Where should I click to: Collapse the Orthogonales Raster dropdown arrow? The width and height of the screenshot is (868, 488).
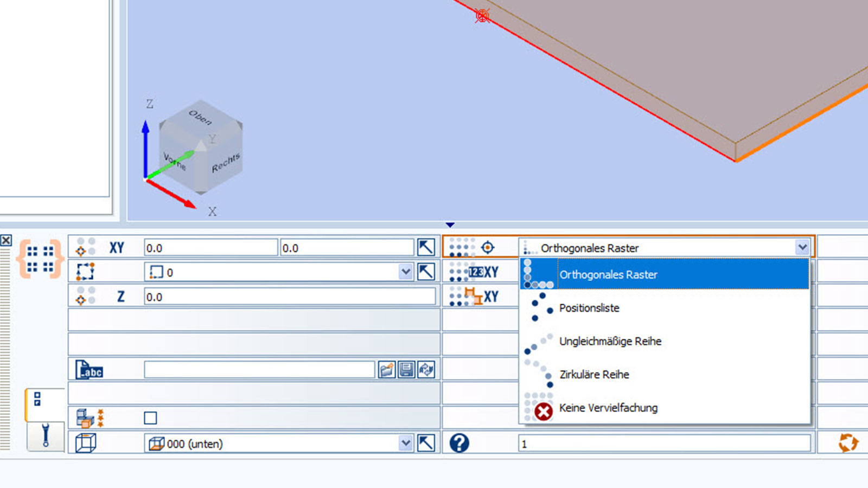click(802, 248)
